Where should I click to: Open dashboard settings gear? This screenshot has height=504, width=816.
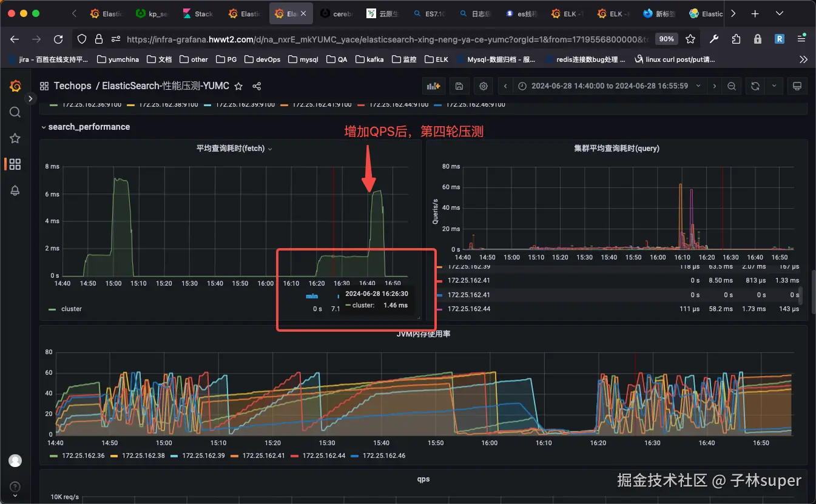click(484, 86)
